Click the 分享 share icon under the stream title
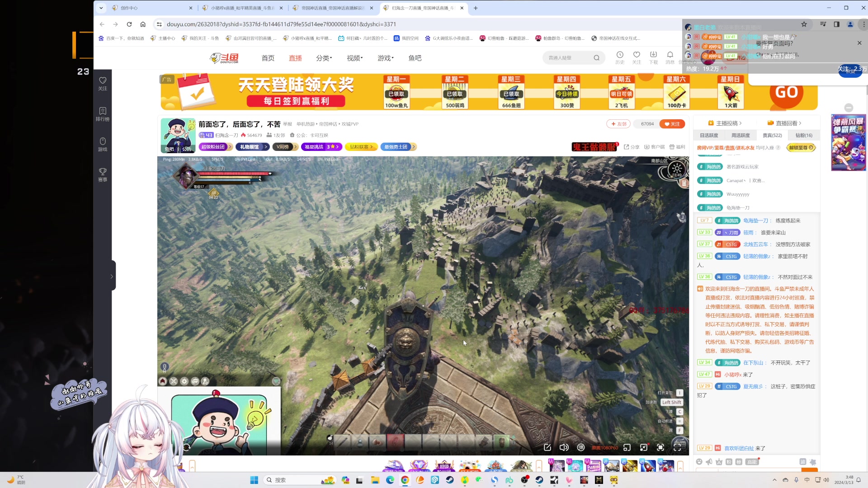The width and height of the screenshot is (868, 488). pyautogui.click(x=631, y=147)
